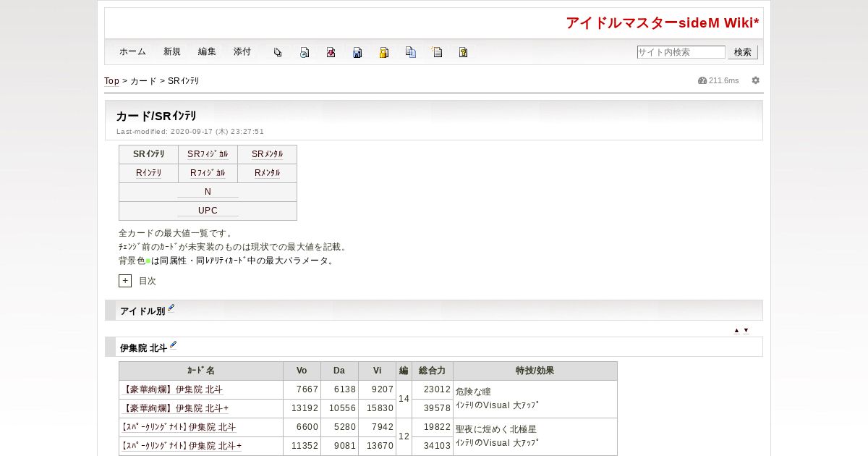Click the Last-modified timestamp text
The width and height of the screenshot is (868, 456).
point(190,132)
